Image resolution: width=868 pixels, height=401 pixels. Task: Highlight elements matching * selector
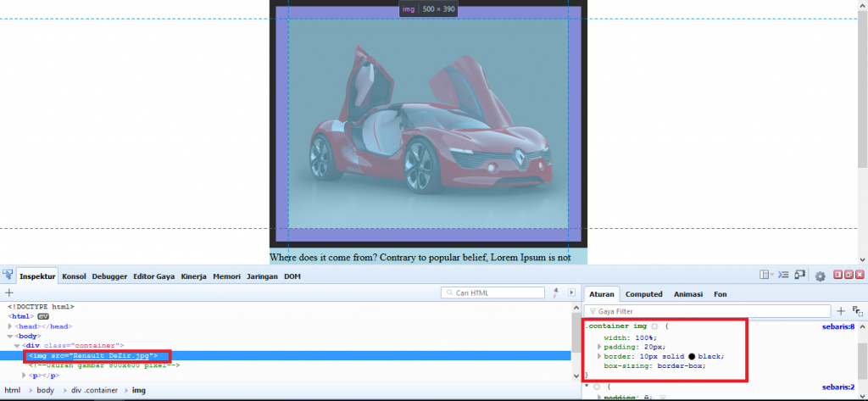(x=597, y=387)
